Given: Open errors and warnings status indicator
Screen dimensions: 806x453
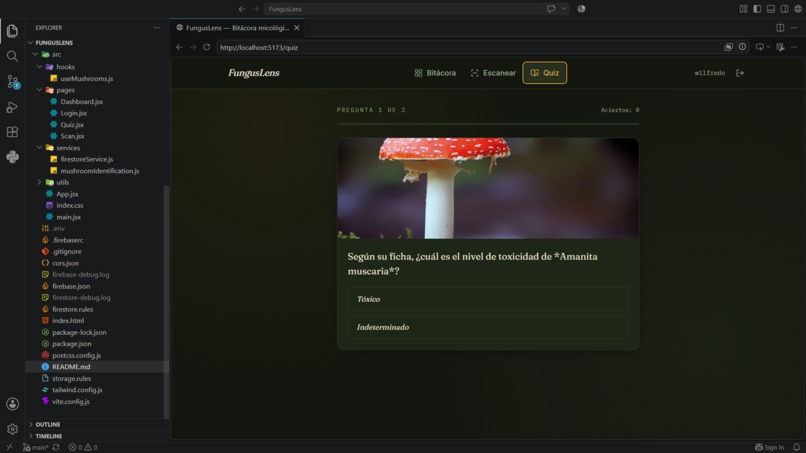Looking at the screenshot, I should 83,447.
